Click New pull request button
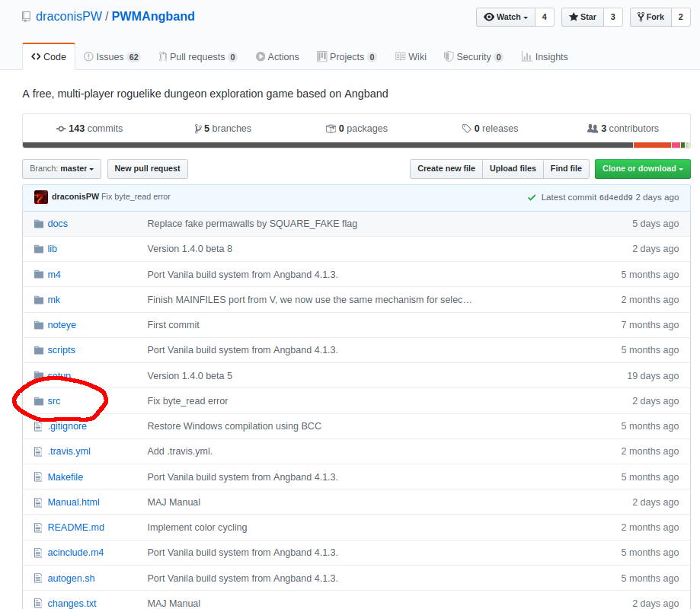The height and width of the screenshot is (609, 700). pos(147,169)
